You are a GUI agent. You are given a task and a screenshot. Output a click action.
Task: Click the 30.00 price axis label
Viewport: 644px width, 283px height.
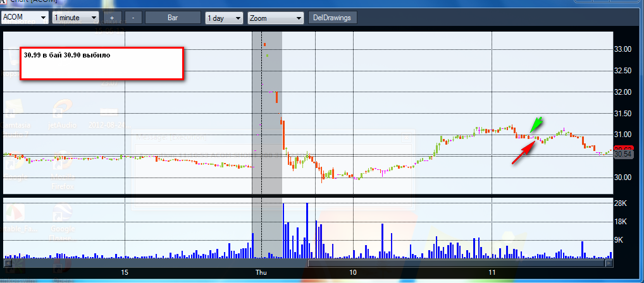tap(624, 177)
